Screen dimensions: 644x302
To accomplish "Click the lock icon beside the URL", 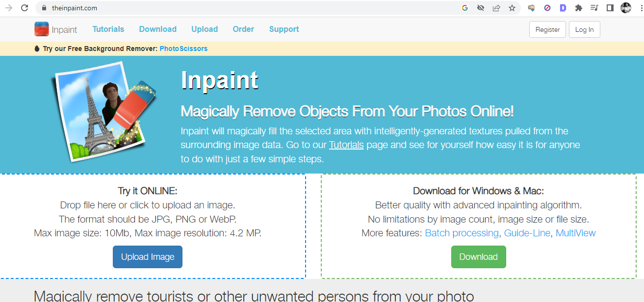I will coord(44,8).
